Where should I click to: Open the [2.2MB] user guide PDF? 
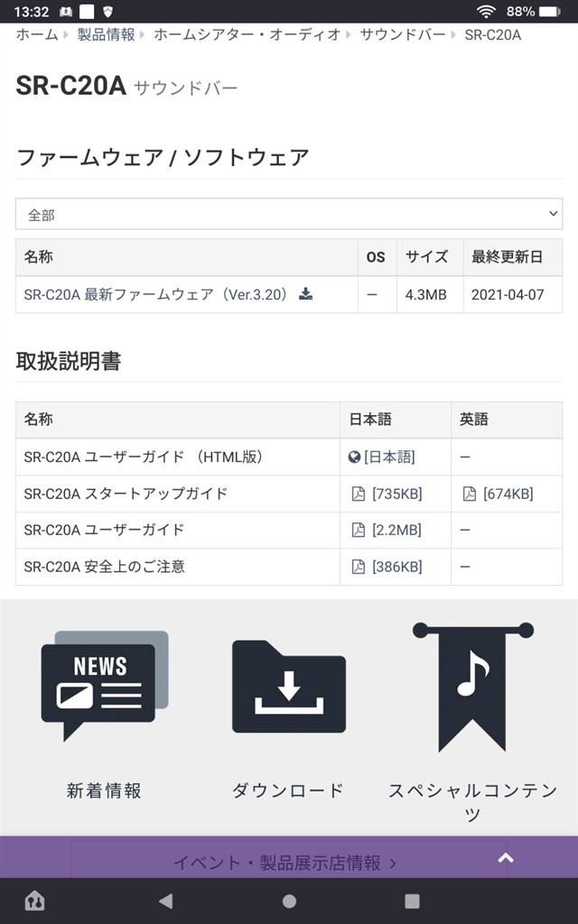click(x=396, y=530)
